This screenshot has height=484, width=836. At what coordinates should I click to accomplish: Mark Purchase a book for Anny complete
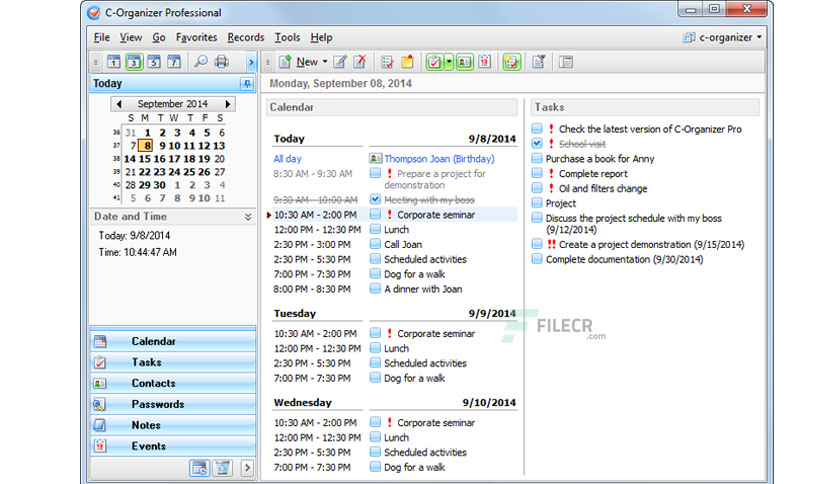[537, 158]
